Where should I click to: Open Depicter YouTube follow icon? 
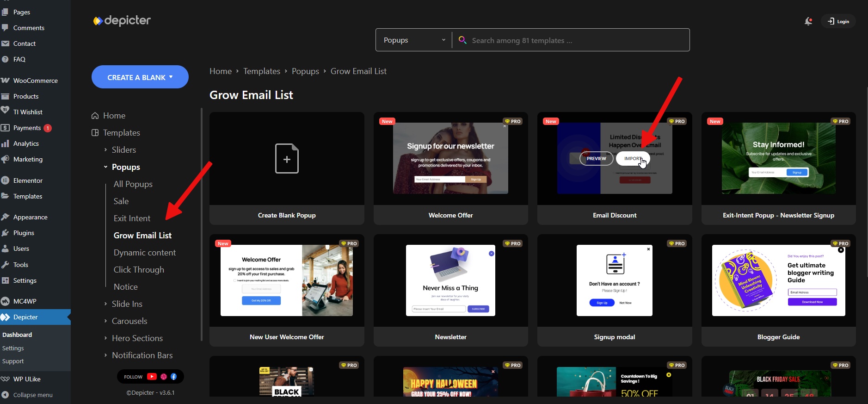point(152,377)
